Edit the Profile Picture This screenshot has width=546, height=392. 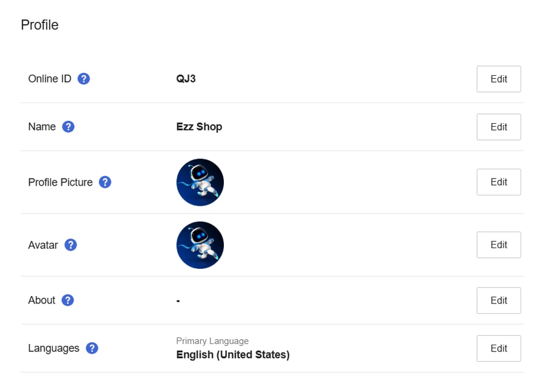click(x=499, y=182)
